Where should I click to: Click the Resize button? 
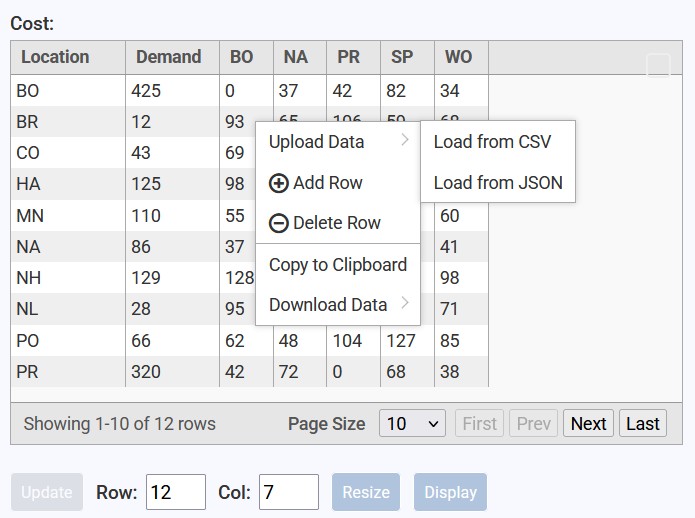coord(366,492)
